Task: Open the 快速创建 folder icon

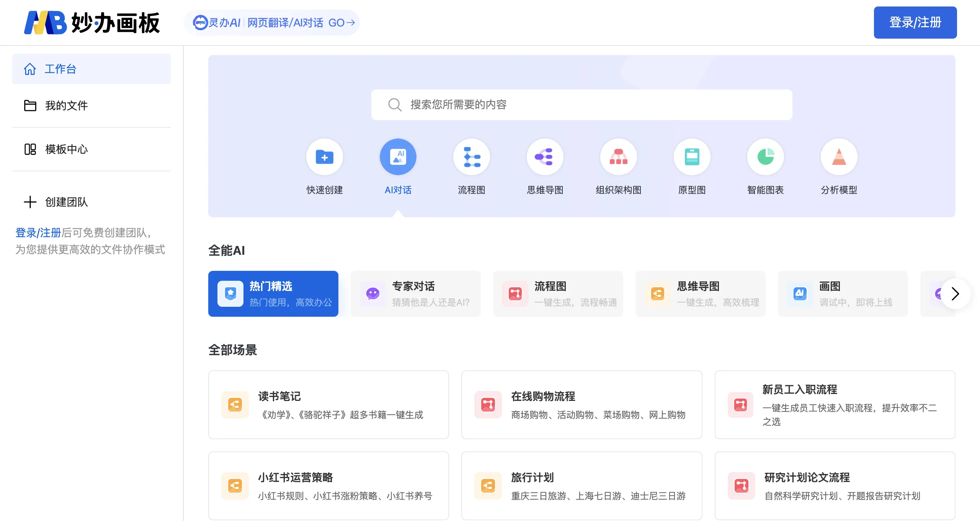Action: click(324, 157)
